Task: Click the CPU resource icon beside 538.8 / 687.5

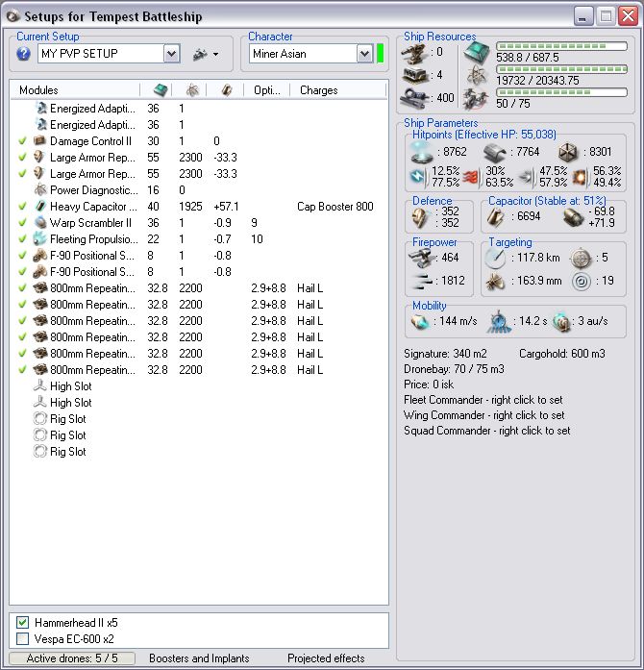Action: [x=477, y=53]
